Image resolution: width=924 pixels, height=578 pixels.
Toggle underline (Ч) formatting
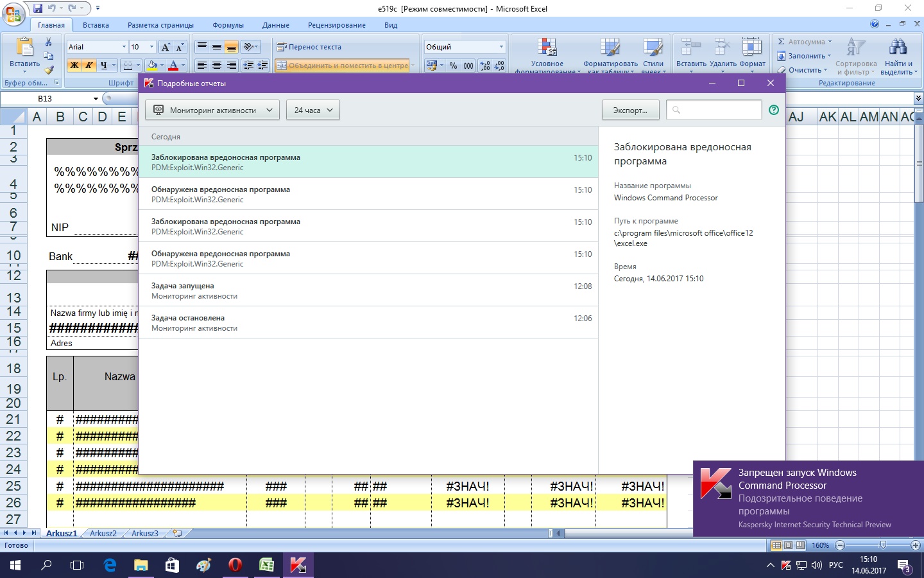(103, 66)
